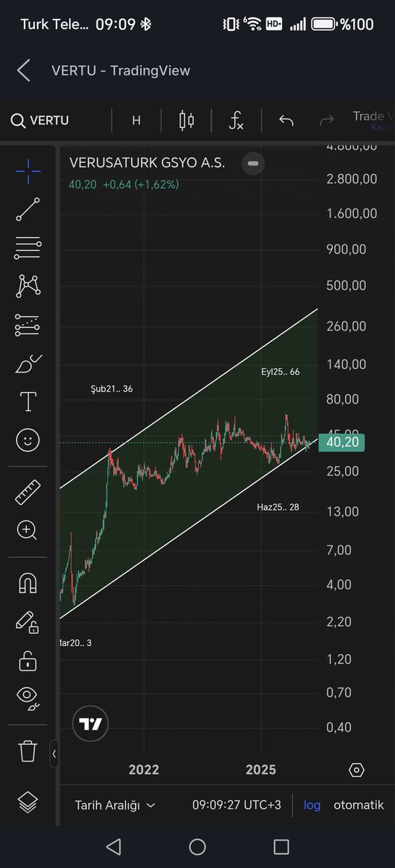Click the 09:09:27 UTC+3 timezone

[x=237, y=805]
